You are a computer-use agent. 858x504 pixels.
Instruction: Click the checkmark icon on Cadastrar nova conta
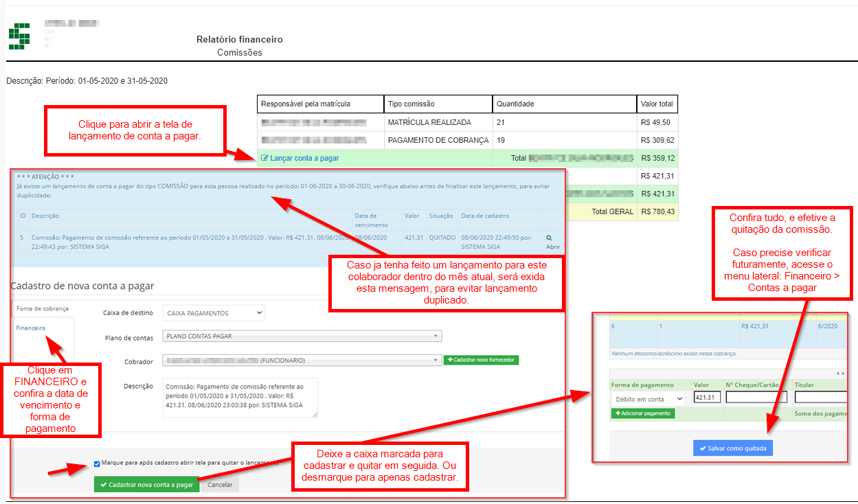coord(103,484)
